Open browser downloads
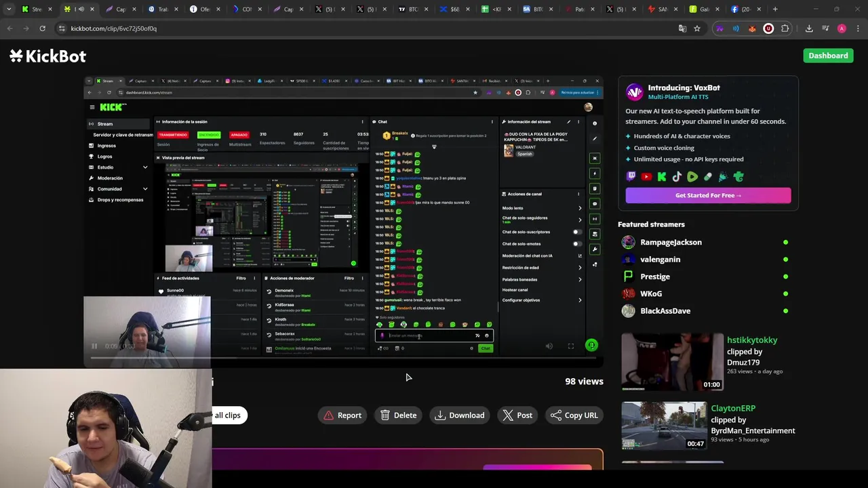Image resolution: width=868 pixels, height=488 pixels. [809, 28]
